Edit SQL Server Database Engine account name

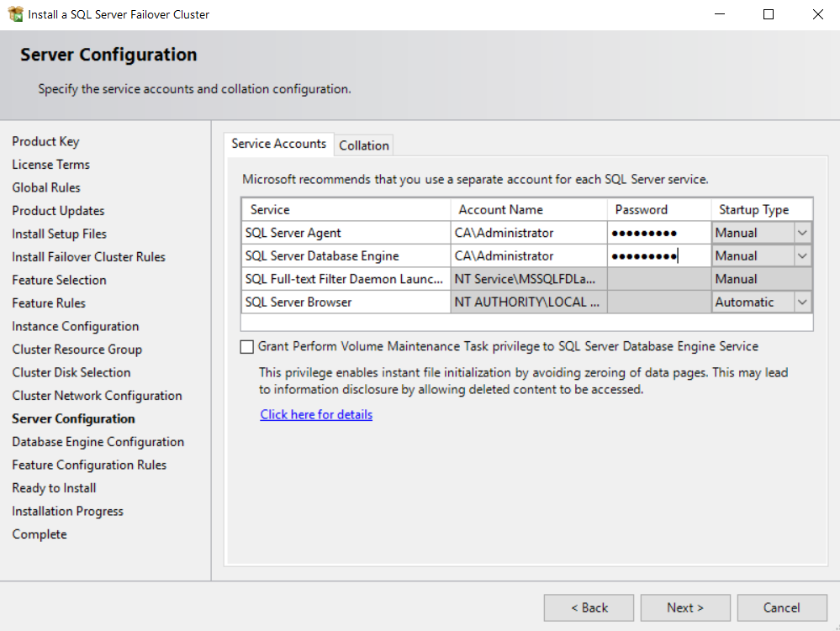(529, 255)
